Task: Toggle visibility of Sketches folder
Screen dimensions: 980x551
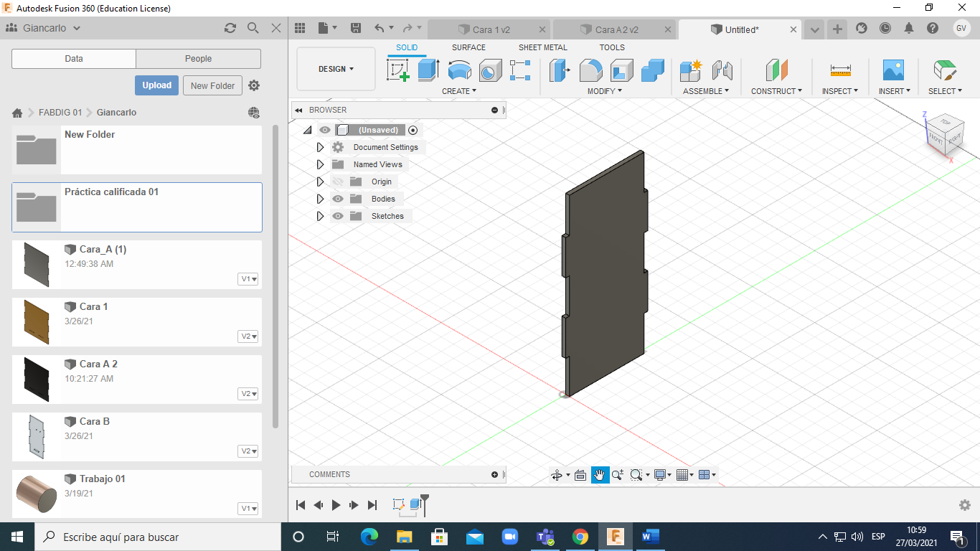Action: pos(338,216)
